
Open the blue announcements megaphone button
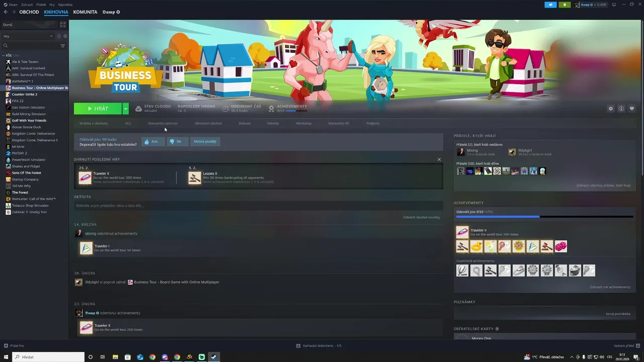point(550,5)
